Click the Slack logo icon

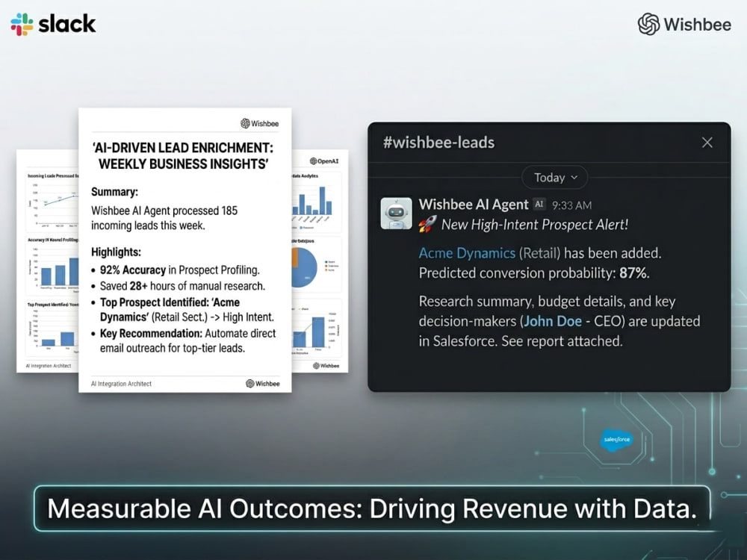(22, 25)
